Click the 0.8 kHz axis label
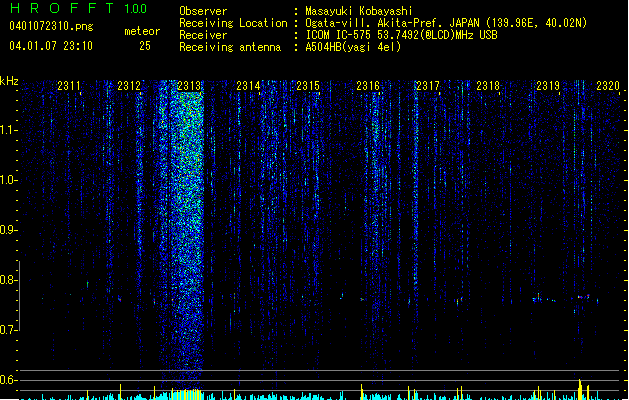The height and width of the screenshot is (400, 629). click(8, 280)
